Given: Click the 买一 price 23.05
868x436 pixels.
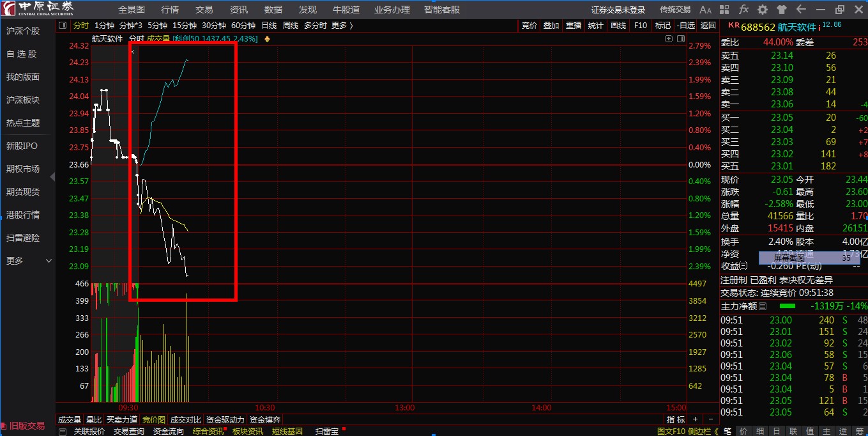Looking at the screenshot, I should point(782,118).
